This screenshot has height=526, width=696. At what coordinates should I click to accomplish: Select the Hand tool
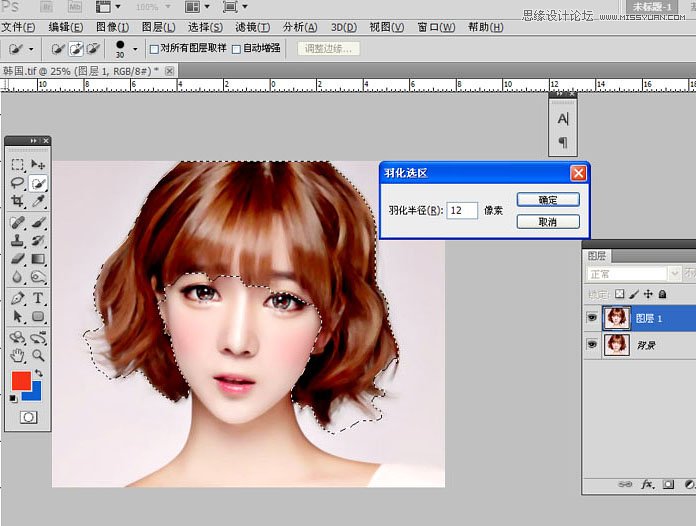point(18,355)
